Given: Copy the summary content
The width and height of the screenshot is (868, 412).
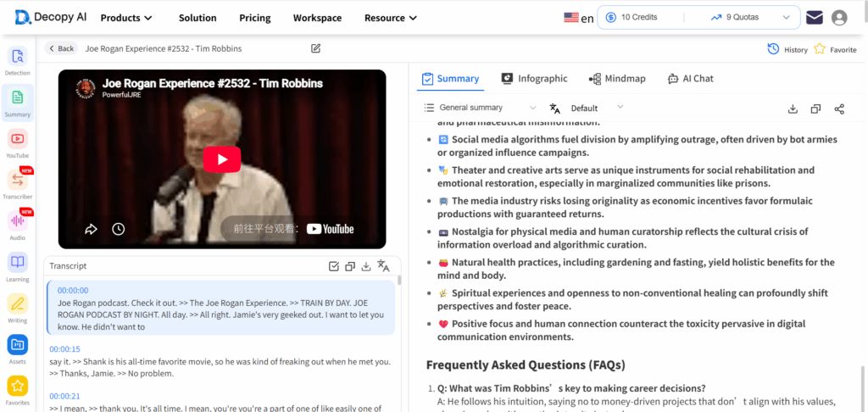Looking at the screenshot, I should (x=815, y=109).
